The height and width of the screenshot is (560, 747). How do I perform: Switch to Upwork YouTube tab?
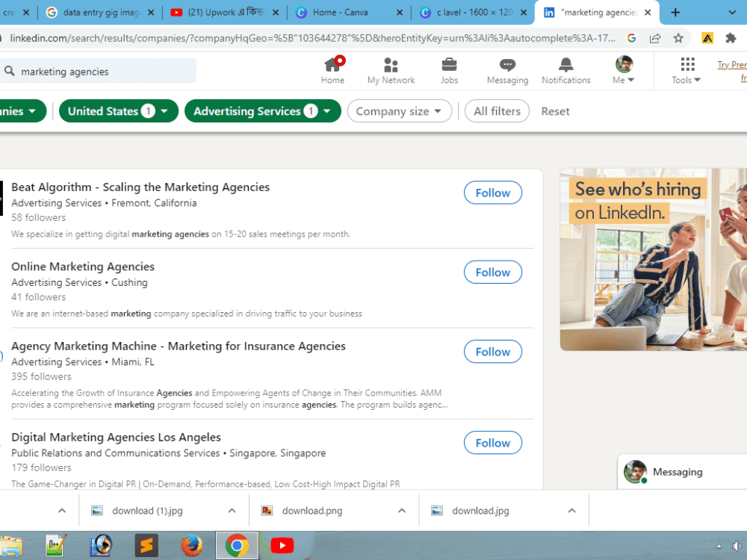[x=224, y=13]
